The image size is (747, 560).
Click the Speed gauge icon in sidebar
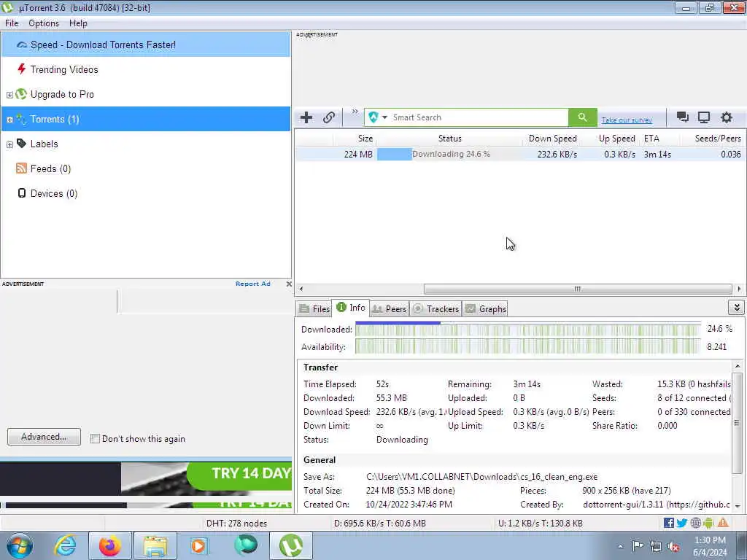(x=21, y=44)
